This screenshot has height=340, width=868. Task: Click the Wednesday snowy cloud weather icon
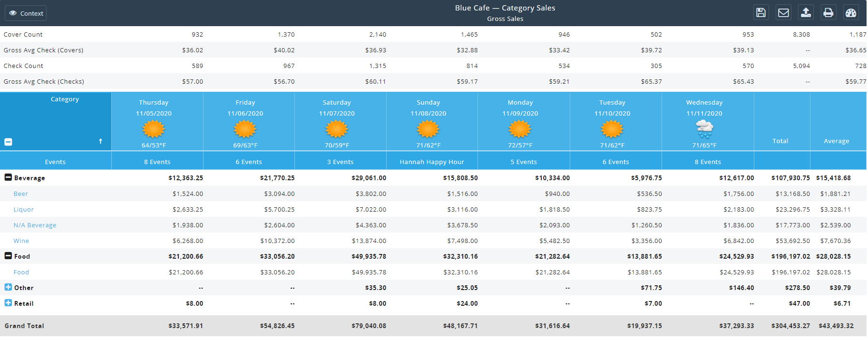(704, 129)
